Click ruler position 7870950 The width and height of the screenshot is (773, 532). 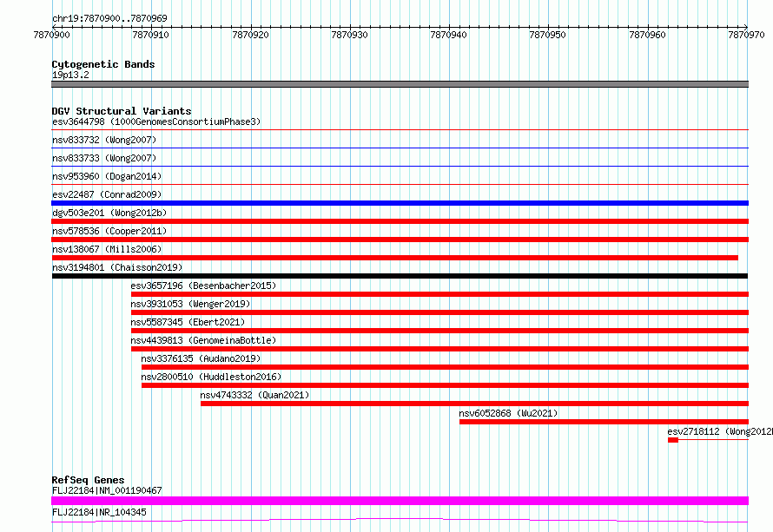[x=548, y=35]
